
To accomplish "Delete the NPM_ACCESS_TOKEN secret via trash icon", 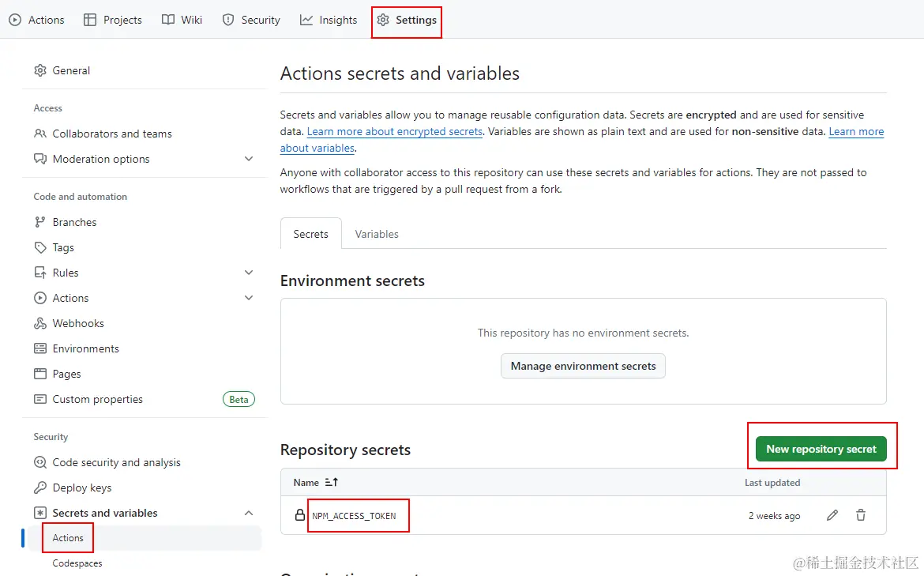I will point(861,515).
